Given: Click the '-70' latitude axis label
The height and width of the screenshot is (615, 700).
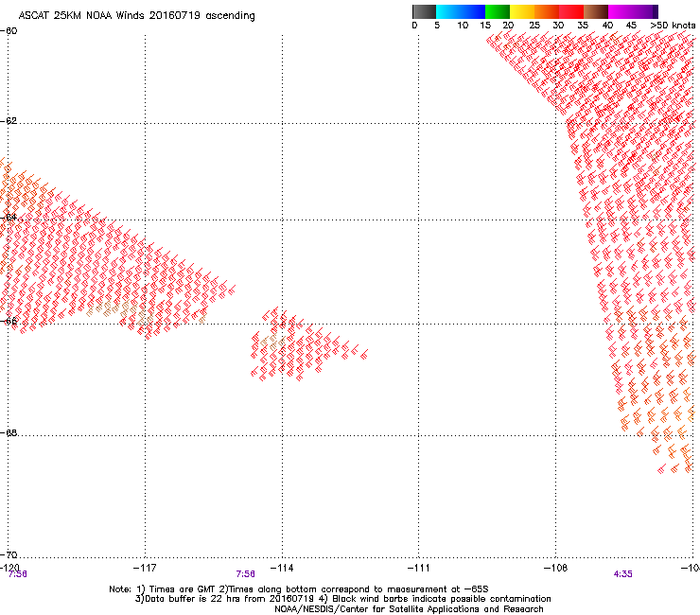Looking at the screenshot, I should coord(9,554).
